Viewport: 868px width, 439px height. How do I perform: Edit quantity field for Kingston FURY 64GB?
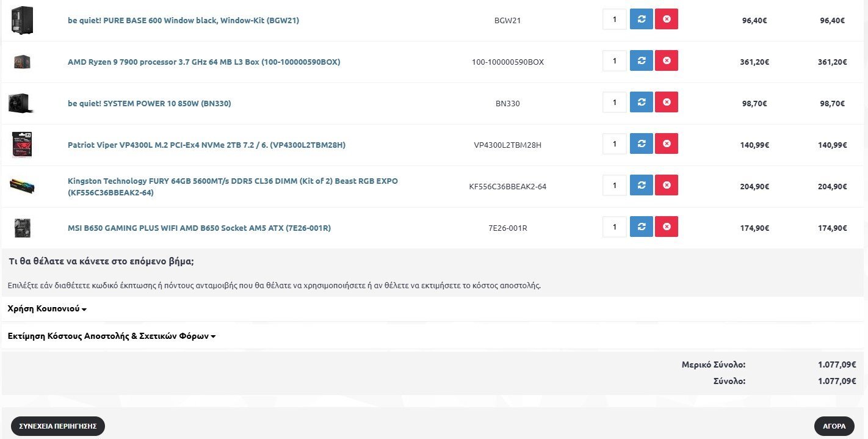pyautogui.click(x=615, y=185)
